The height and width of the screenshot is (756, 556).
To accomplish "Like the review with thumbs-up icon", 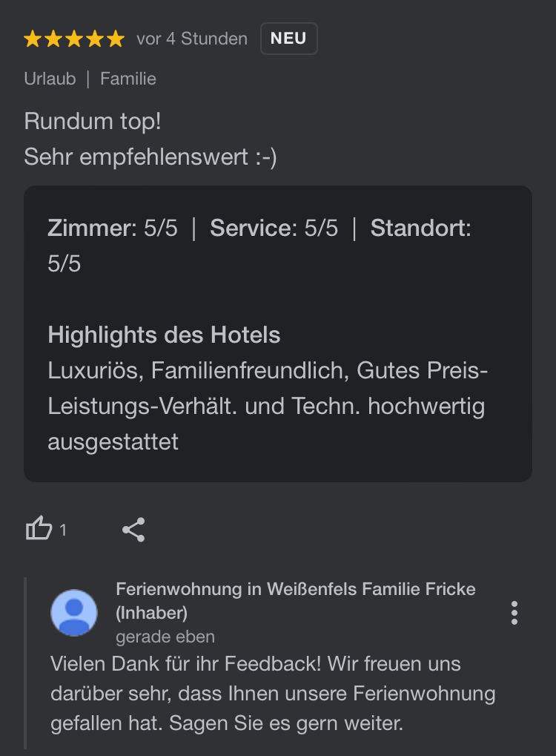I will point(39,529).
